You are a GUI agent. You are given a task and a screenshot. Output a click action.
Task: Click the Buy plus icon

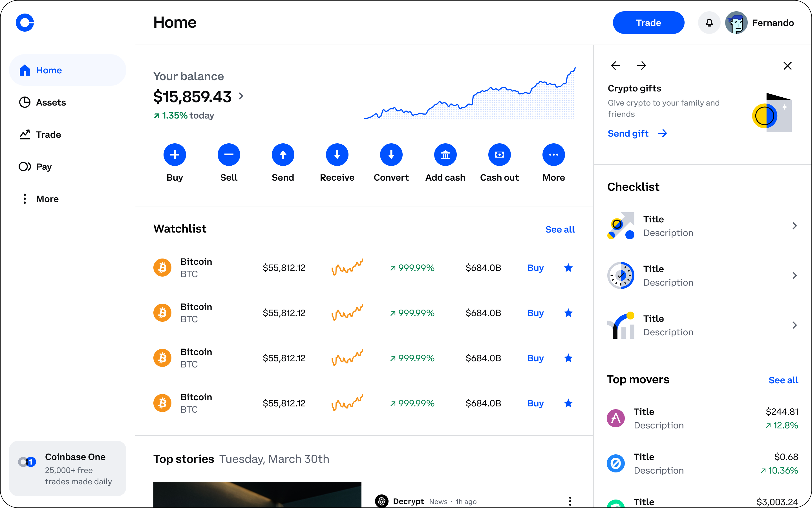pyautogui.click(x=175, y=155)
